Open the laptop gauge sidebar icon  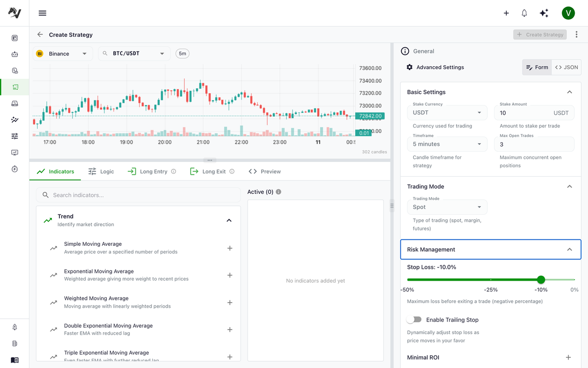15,104
